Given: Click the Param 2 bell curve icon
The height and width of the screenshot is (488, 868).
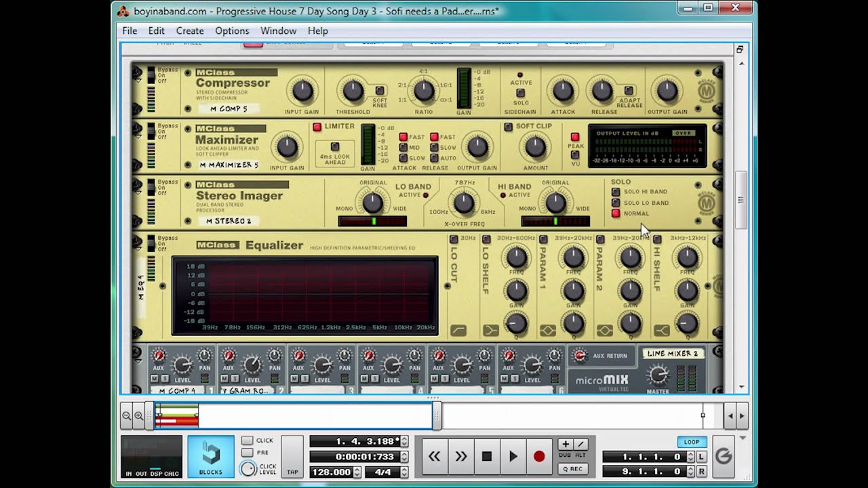Looking at the screenshot, I should point(605,331).
